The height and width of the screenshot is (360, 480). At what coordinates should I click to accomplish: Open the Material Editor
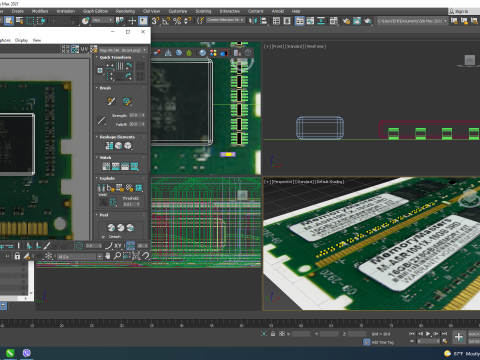click(334, 21)
